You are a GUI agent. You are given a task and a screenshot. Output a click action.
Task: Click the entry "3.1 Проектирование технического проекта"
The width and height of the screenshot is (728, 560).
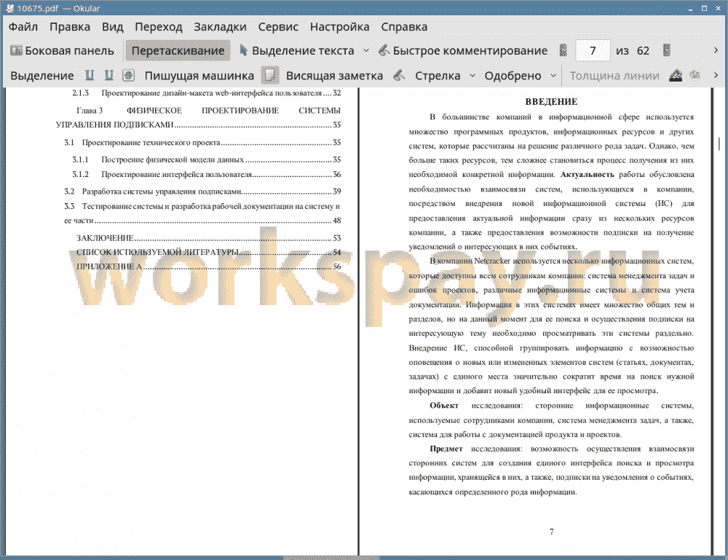202,142
